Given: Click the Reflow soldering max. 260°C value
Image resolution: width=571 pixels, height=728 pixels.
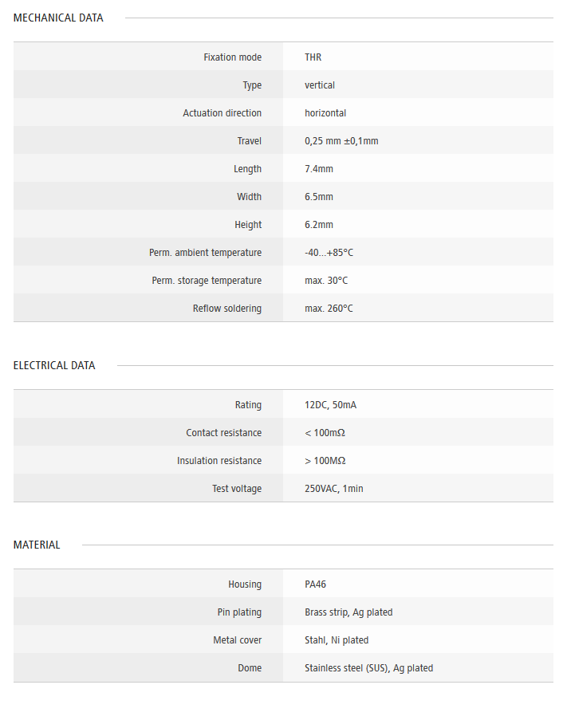Looking at the screenshot, I should [329, 309].
